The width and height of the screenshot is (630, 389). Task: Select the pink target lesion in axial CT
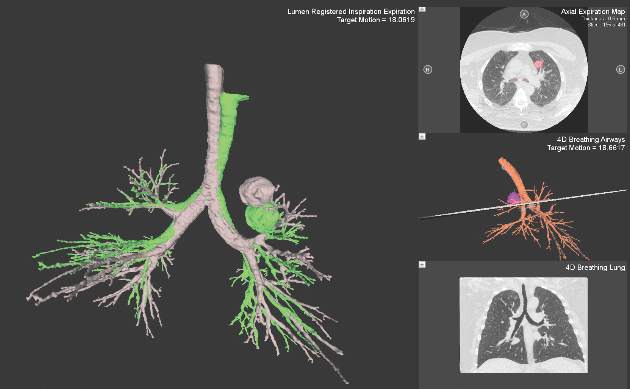(x=538, y=64)
